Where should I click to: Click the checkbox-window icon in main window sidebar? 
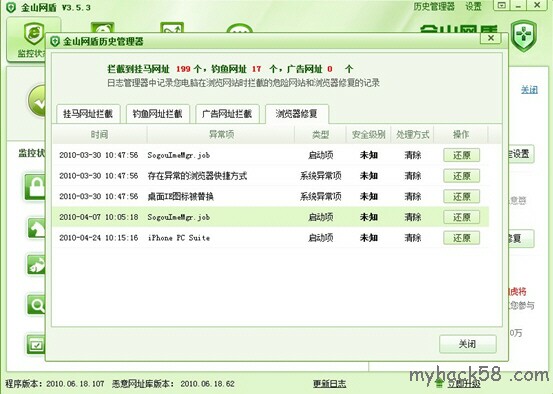[x=36, y=345]
